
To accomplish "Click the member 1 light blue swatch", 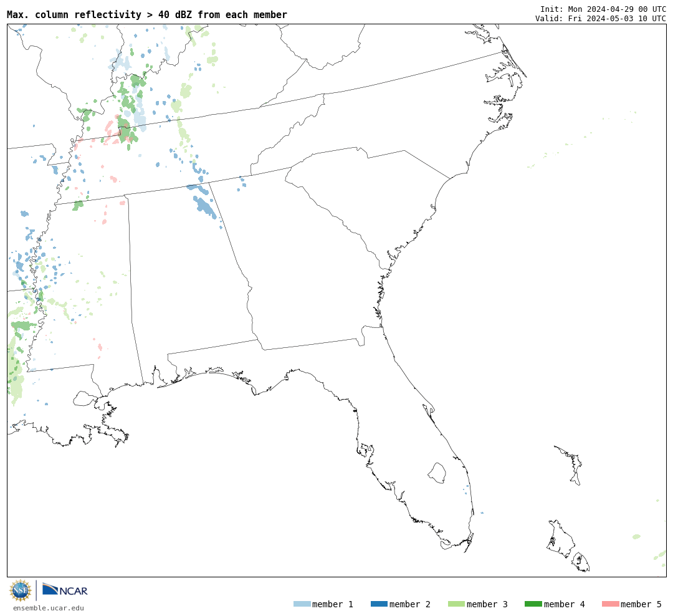I will [x=302, y=604].
